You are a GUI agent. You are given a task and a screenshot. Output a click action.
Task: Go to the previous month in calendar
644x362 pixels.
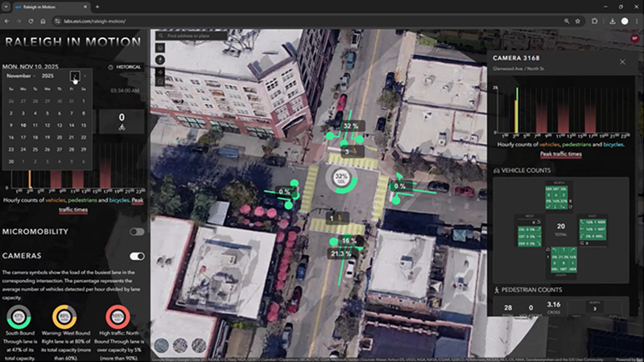[75, 76]
